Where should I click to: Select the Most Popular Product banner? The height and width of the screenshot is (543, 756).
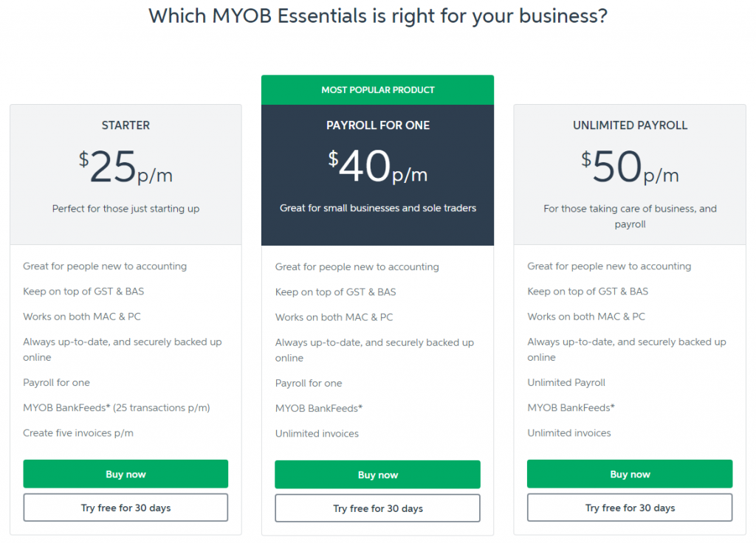click(x=377, y=89)
